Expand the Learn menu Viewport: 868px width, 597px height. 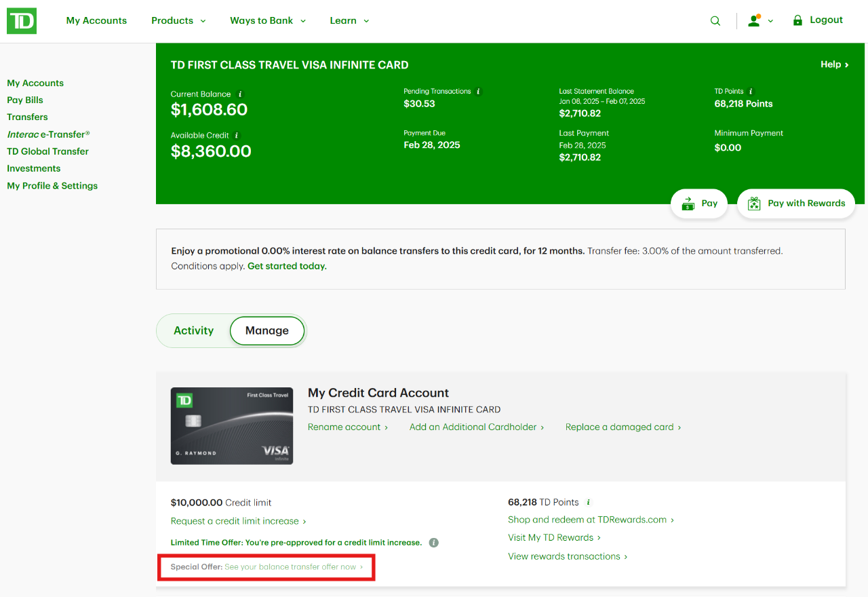tap(349, 21)
